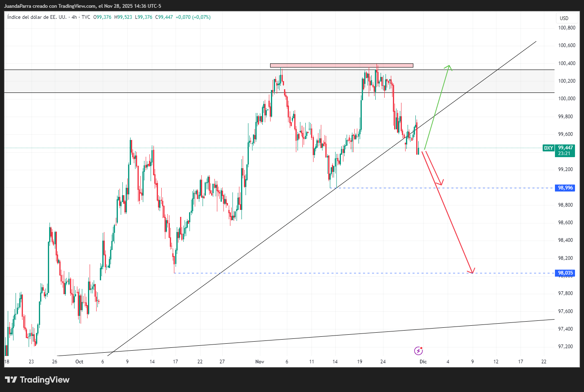Click the blue 98,035 price label
This screenshot has height=392, width=584.
(x=565, y=273)
